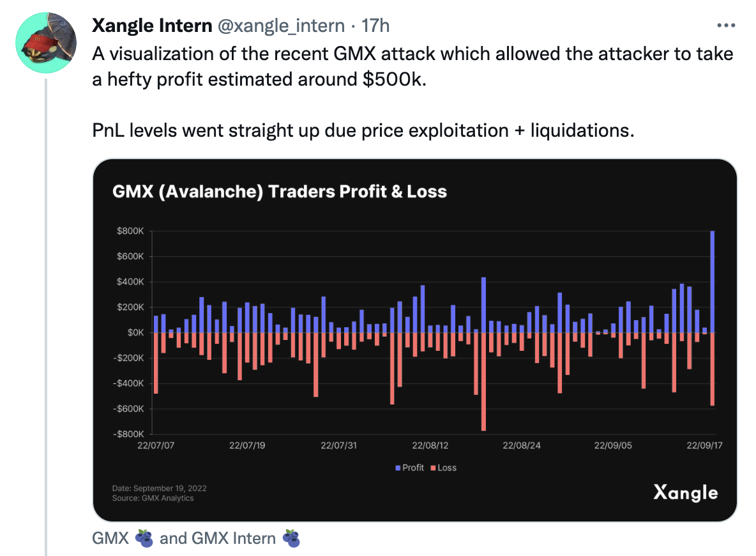
Task: Click the Source: GMX Analytics text
Action: point(153,498)
